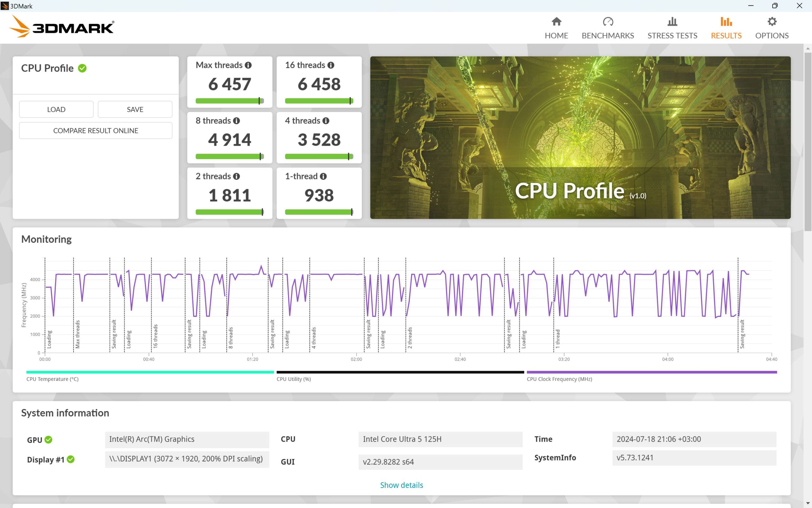This screenshot has height=508, width=812.
Task: Click info icon next to 8 threads
Action: [x=237, y=121]
